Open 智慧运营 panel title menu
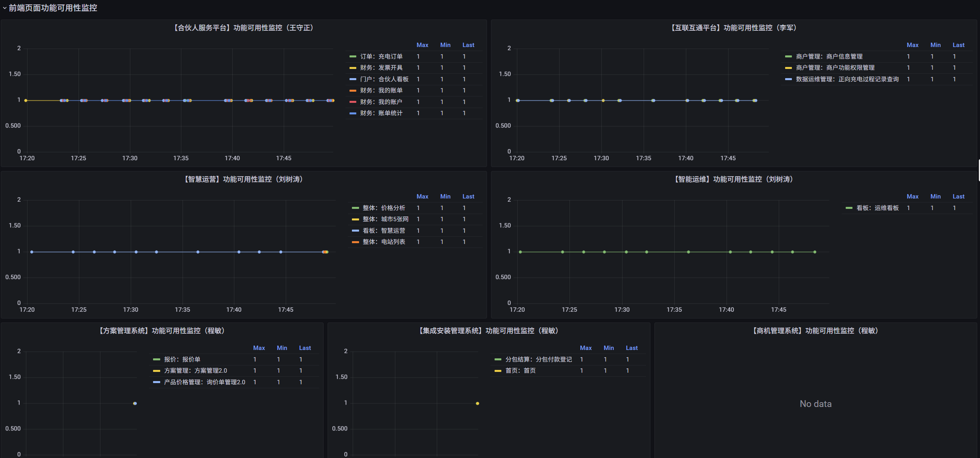The image size is (980, 458). tap(244, 179)
